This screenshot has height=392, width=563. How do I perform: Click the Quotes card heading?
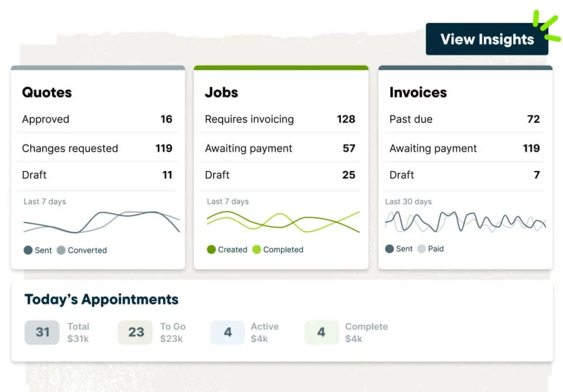pyautogui.click(x=47, y=92)
